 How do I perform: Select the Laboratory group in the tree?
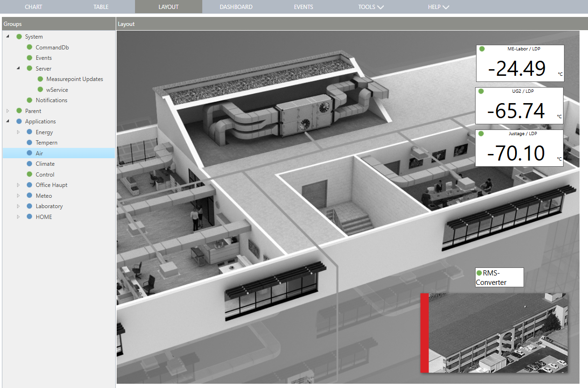click(x=49, y=206)
